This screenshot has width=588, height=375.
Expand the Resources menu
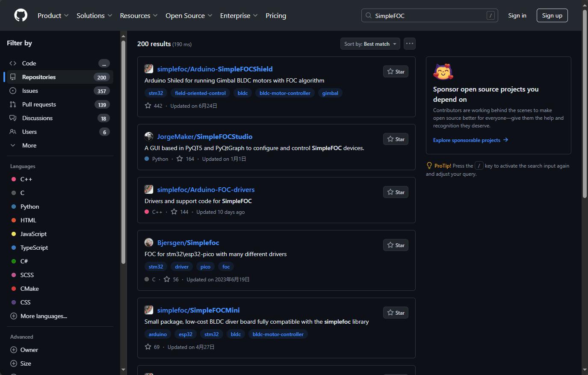[x=139, y=15]
